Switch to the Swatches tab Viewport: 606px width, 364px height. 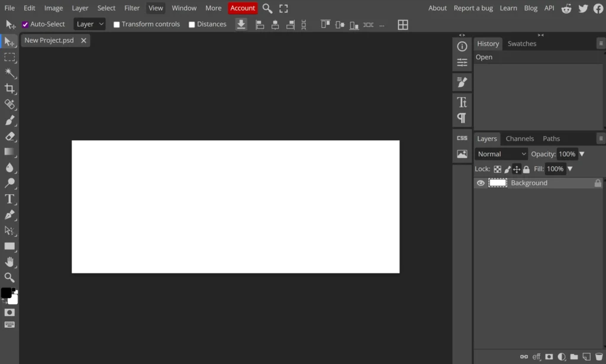point(522,44)
